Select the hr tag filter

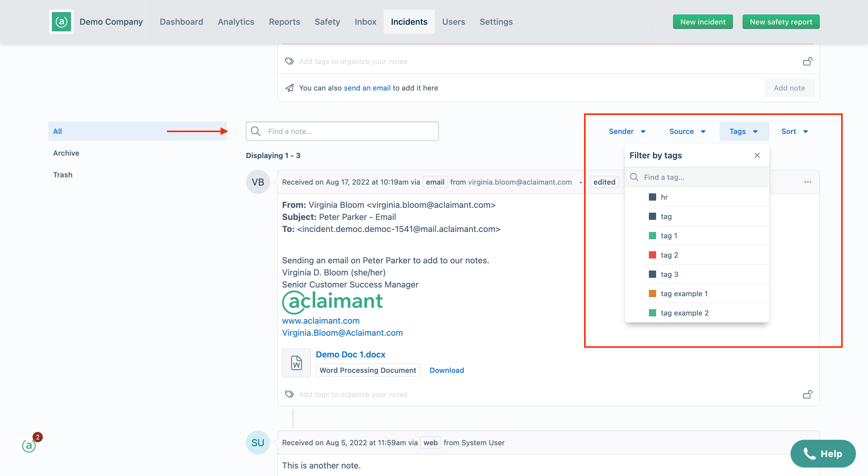point(697,197)
